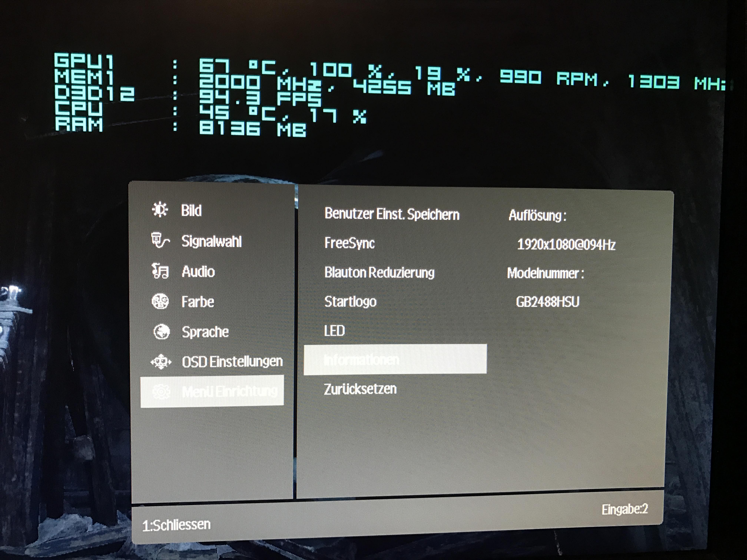This screenshot has width=747, height=560.
Task: Click the Audio music note icon
Action: tap(160, 271)
